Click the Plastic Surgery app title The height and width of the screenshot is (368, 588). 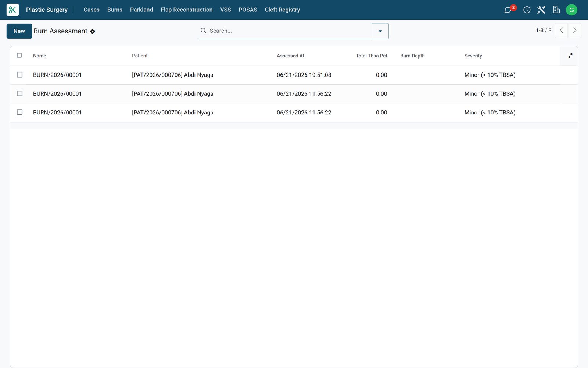pos(47,10)
